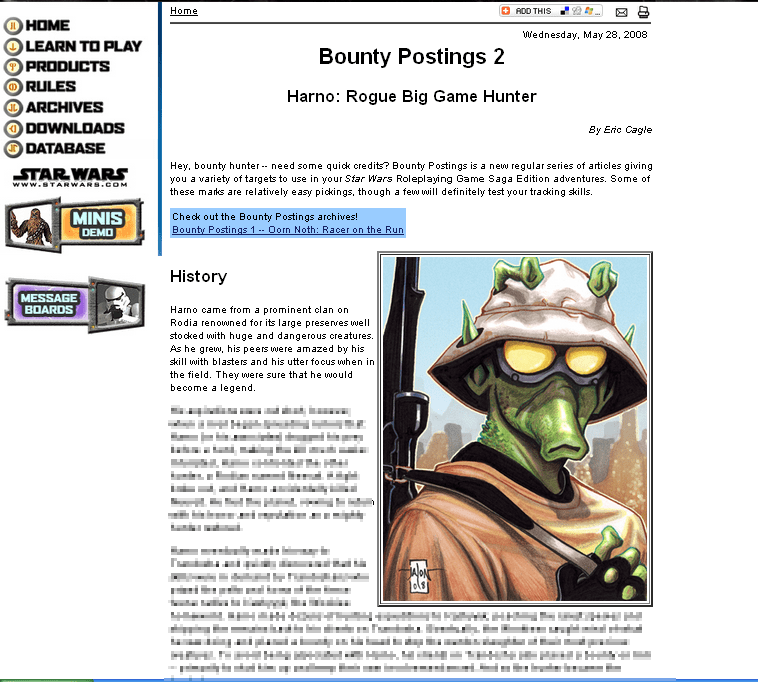Click the Windows Live share icon
The width and height of the screenshot is (758, 682).
(x=589, y=11)
